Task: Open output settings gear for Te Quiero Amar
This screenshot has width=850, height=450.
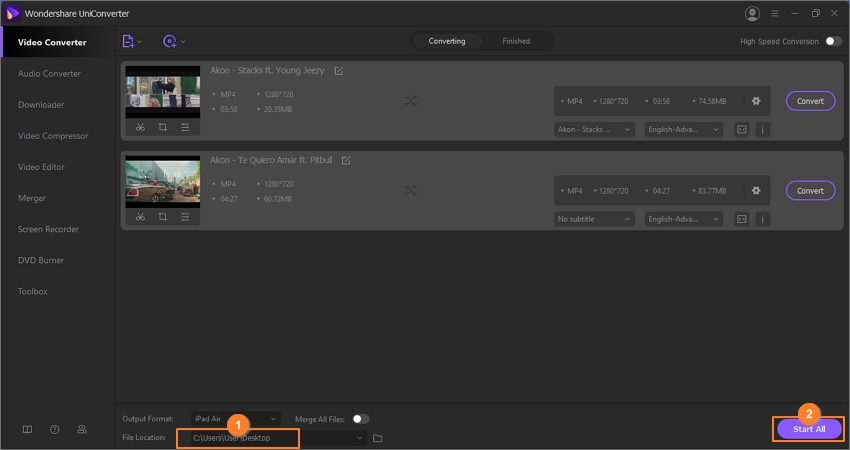Action: (x=756, y=190)
